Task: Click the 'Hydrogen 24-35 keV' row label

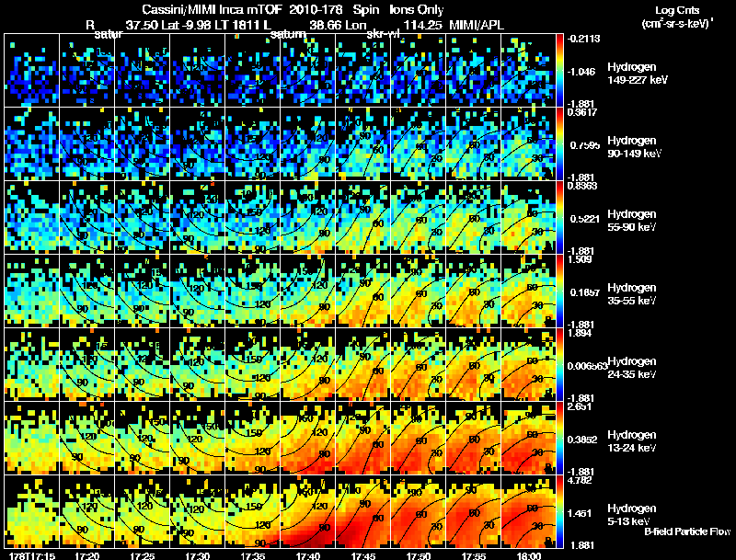Action: pos(632,368)
